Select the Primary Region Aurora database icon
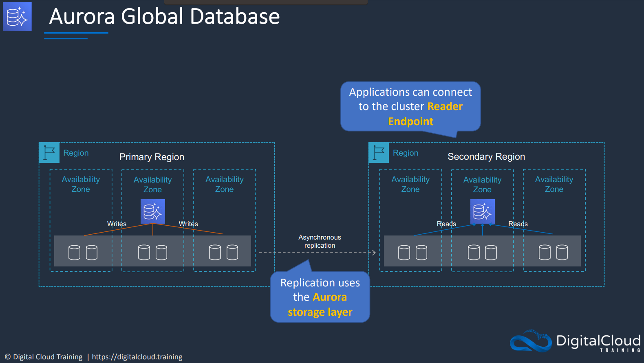 pos(153,211)
